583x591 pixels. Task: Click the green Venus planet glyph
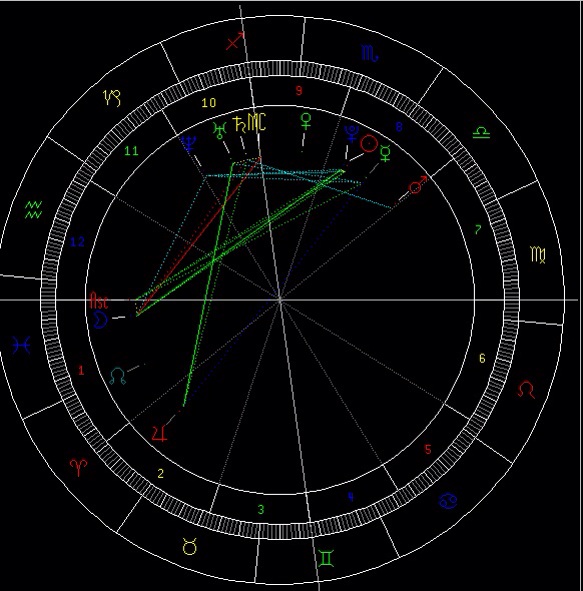click(x=306, y=122)
